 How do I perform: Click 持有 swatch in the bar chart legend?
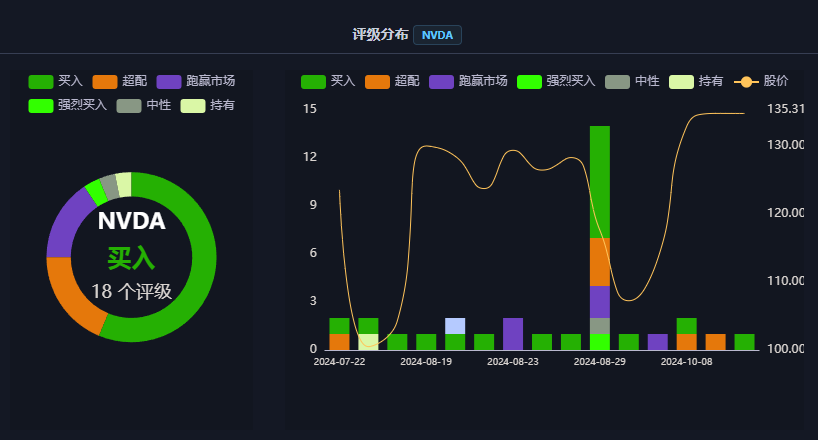coord(681,82)
